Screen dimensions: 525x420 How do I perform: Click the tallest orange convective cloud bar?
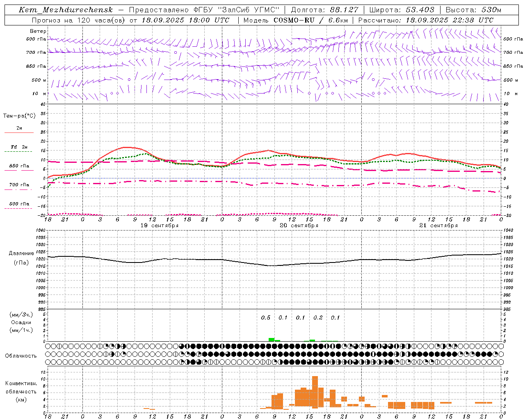click(315, 392)
